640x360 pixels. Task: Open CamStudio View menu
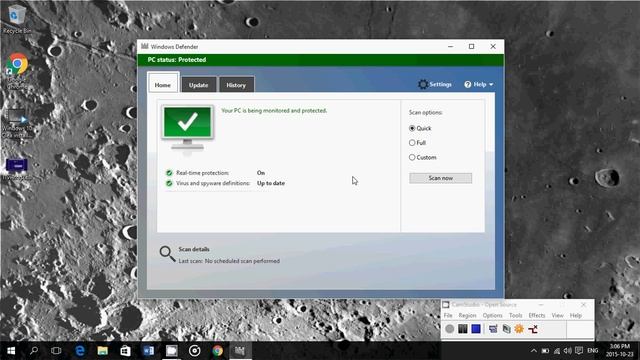click(x=558, y=316)
